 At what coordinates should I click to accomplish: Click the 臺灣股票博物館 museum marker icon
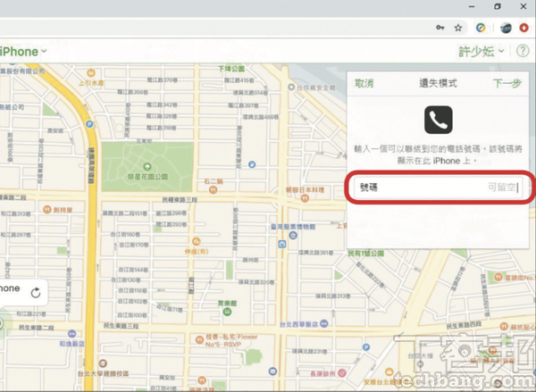[293, 235]
